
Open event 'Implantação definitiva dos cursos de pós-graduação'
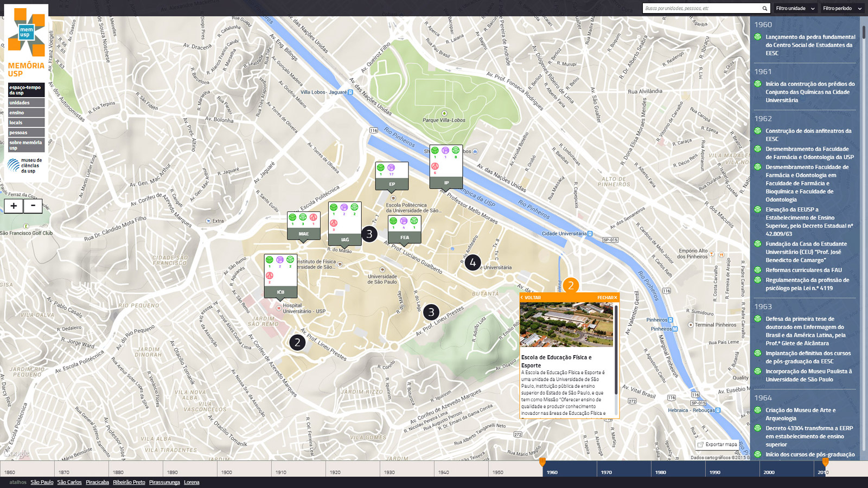[808, 357]
